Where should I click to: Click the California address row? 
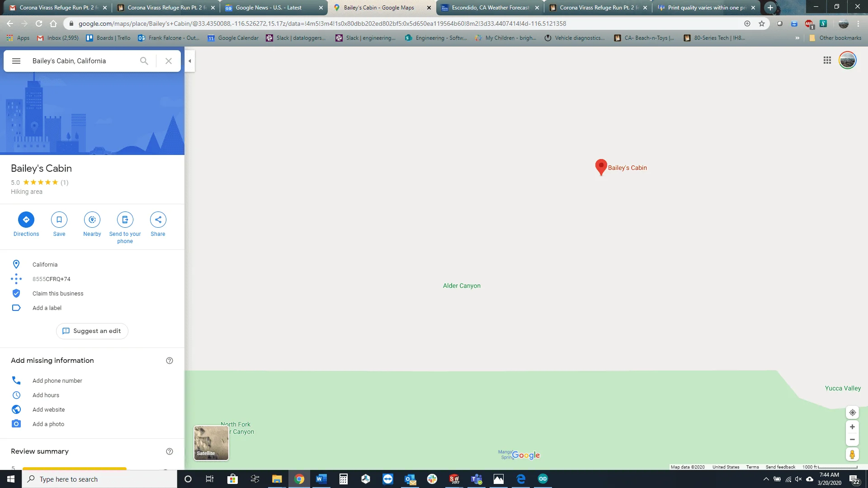92,265
